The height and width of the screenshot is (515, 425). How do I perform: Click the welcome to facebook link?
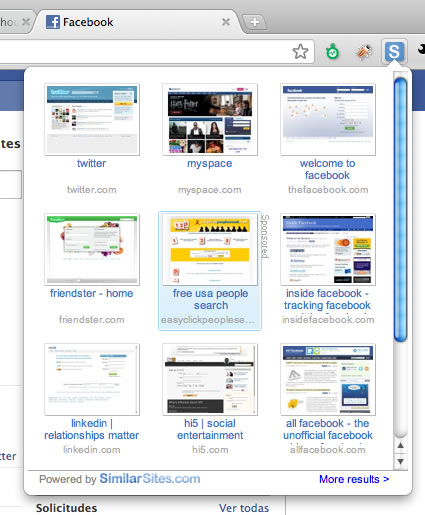click(x=327, y=169)
